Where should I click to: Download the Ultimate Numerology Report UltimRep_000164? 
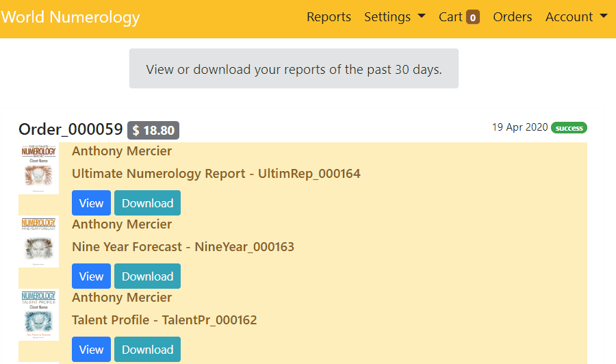click(x=147, y=203)
